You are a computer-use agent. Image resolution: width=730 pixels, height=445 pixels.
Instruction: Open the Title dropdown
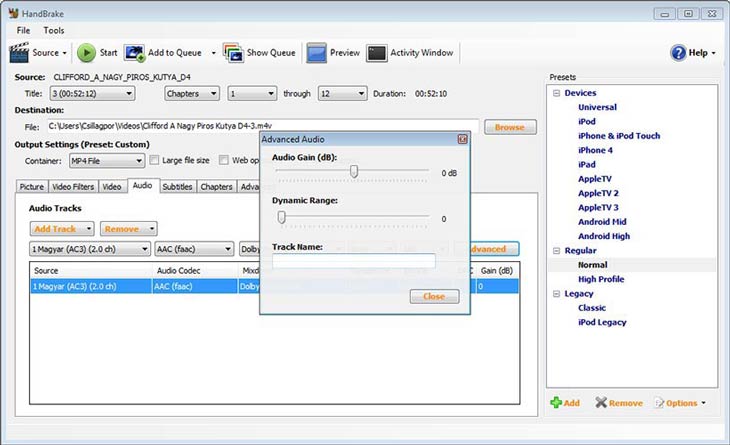[x=92, y=93]
